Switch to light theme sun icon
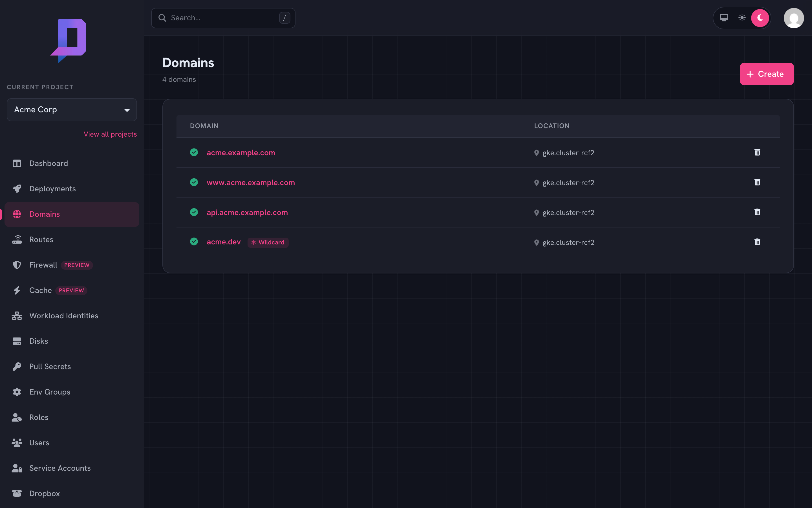 click(742, 18)
